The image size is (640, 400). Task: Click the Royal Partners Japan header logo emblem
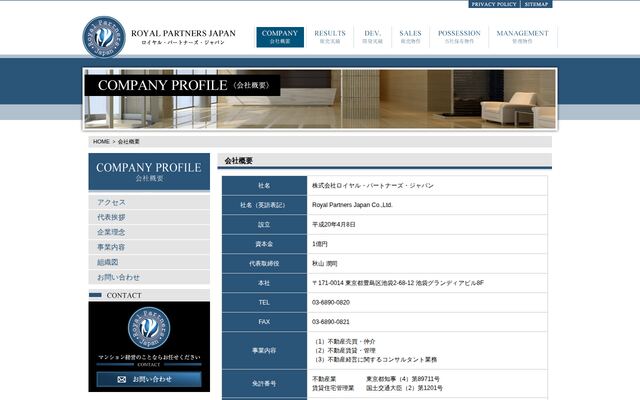tap(104, 37)
